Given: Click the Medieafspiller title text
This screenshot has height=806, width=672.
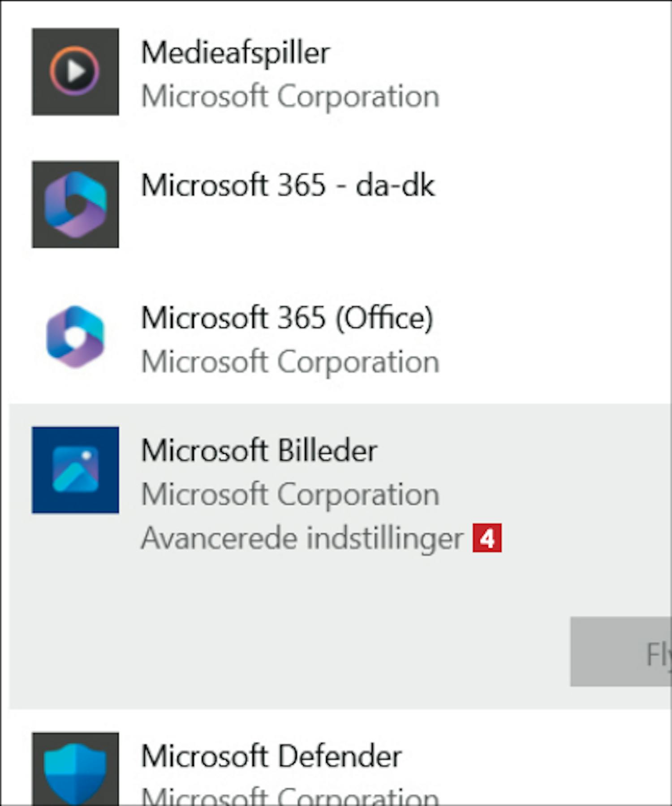Looking at the screenshot, I should click(x=236, y=53).
